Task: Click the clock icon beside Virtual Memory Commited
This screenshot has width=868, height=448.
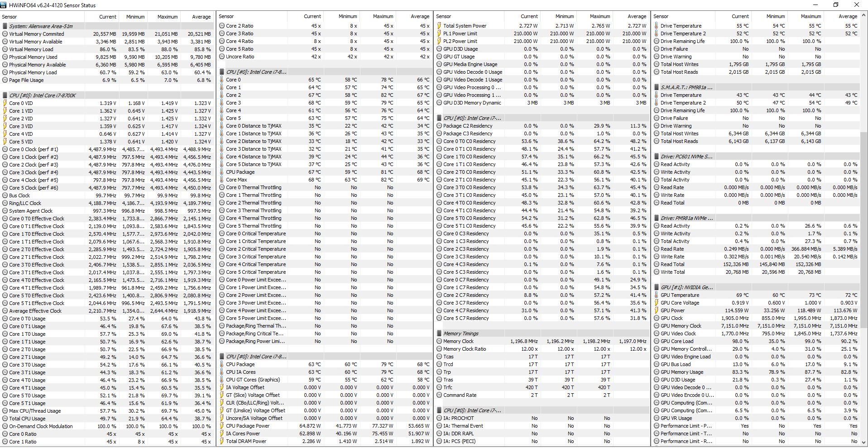Action: click(x=5, y=34)
